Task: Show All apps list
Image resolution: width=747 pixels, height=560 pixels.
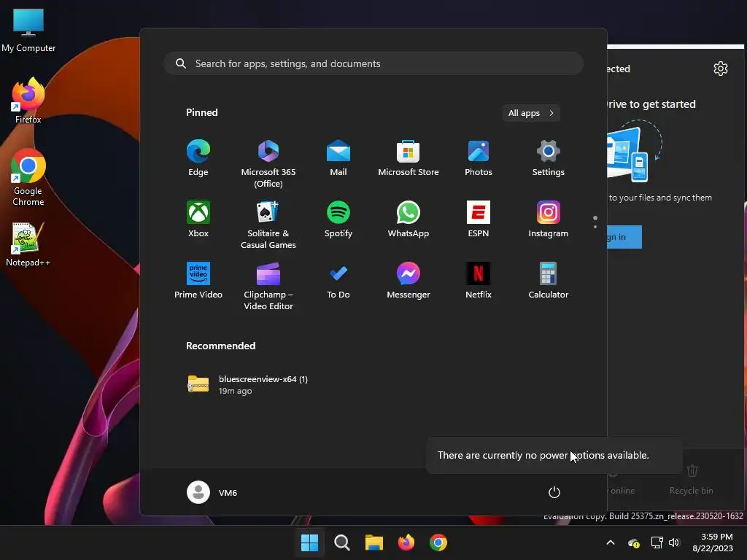Action: pyautogui.click(x=531, y=113)
